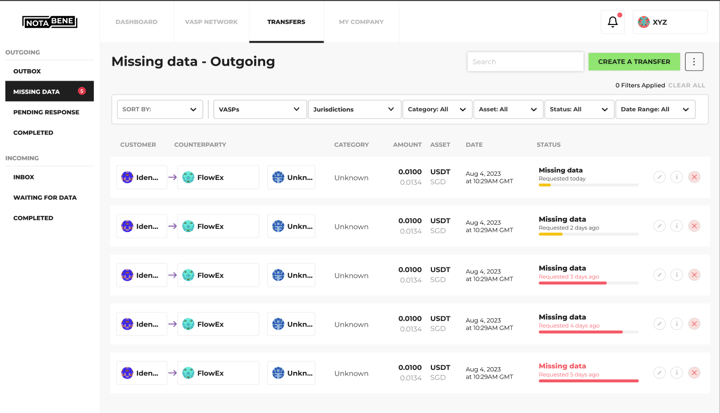
Task: Open the VASPs filter dropdown
Action: [x=260, y=109]
